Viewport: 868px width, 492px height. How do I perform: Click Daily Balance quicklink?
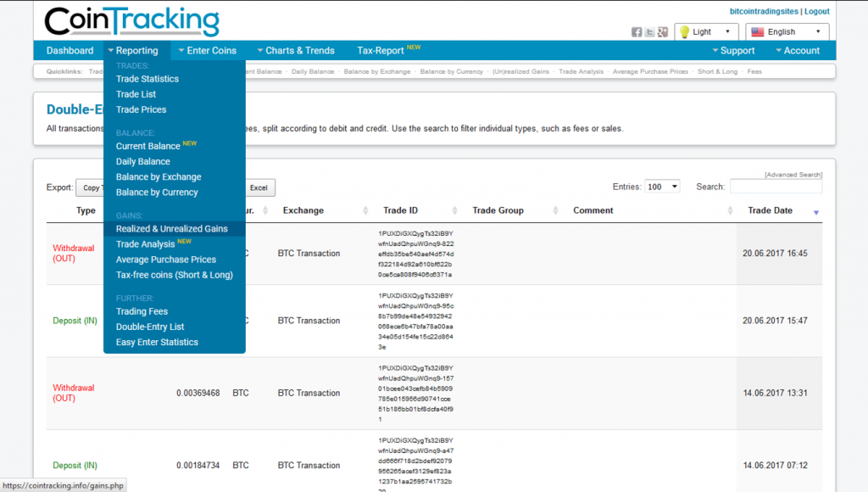click(313, 71)
